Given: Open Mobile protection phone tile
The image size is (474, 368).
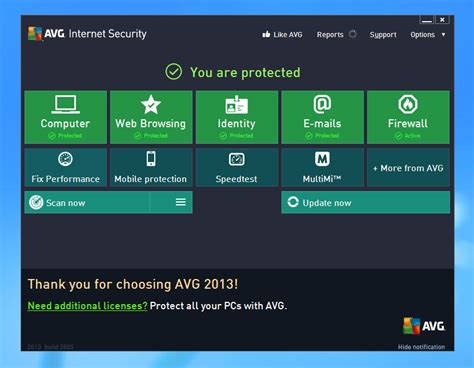Looking at the screenshot, I should tap(151, 167).
